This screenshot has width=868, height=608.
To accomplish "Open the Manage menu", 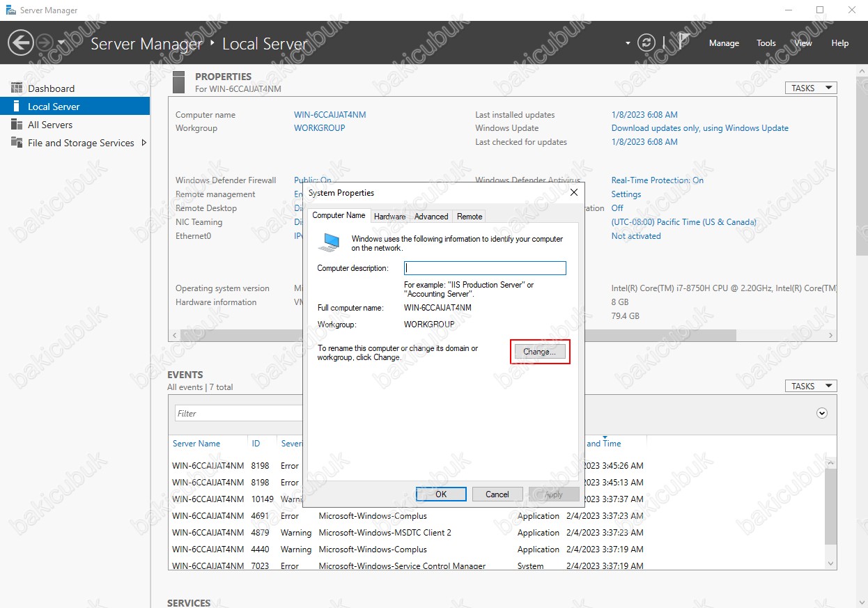I will 724,43.
